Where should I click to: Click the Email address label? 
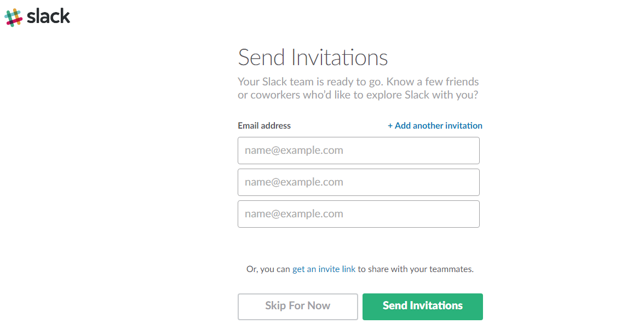click(264, 125)
